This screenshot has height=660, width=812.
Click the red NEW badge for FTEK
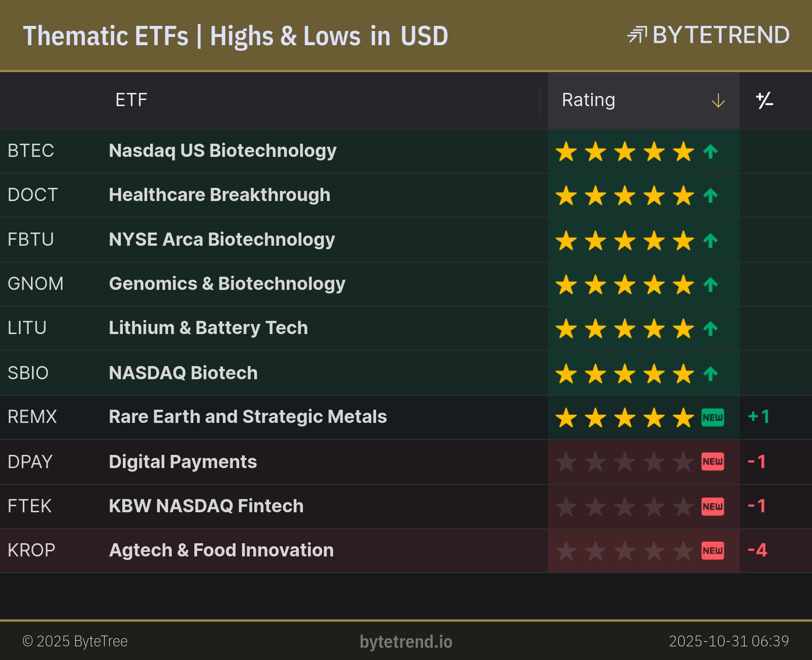coord(713,506)
